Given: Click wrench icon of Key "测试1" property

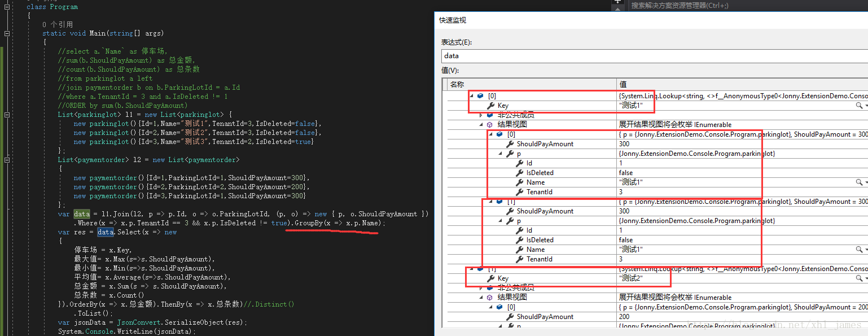Looking at the screenshot, I should (491, 106).
